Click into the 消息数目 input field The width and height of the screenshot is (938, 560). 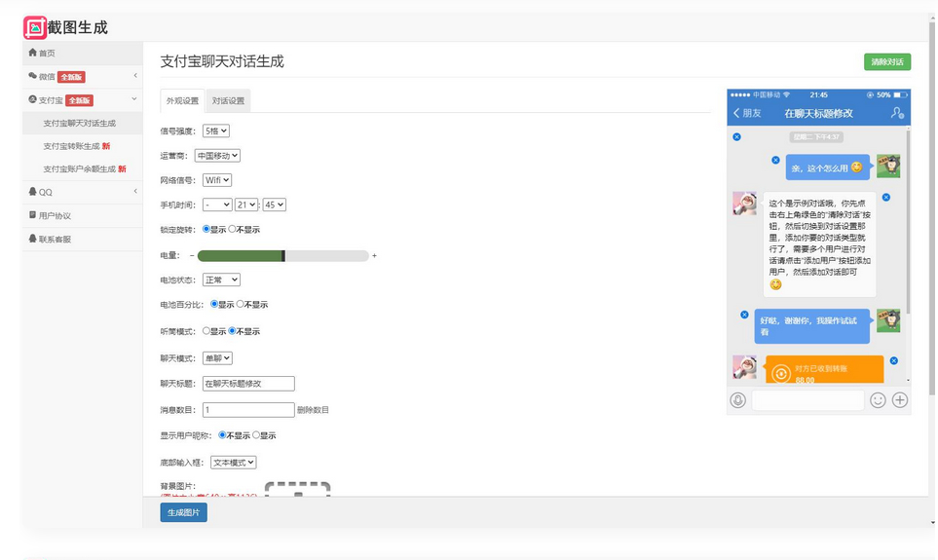[248, 410]
